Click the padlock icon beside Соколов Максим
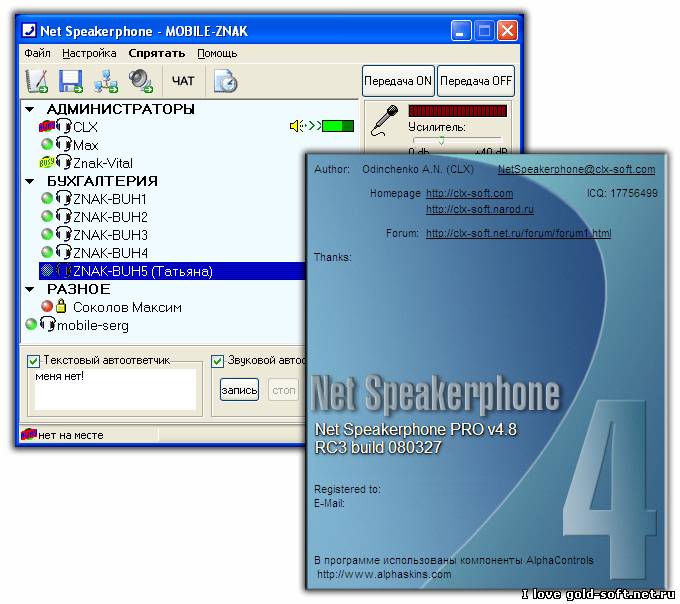The image size is (680, 604). (61, 306)
